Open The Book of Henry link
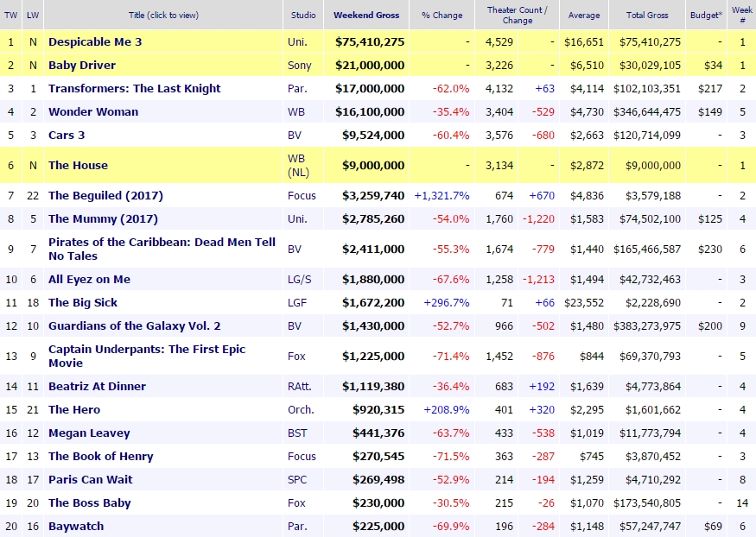Image resolution: width=756 pixels, height=537 pixels. (101, 456)
